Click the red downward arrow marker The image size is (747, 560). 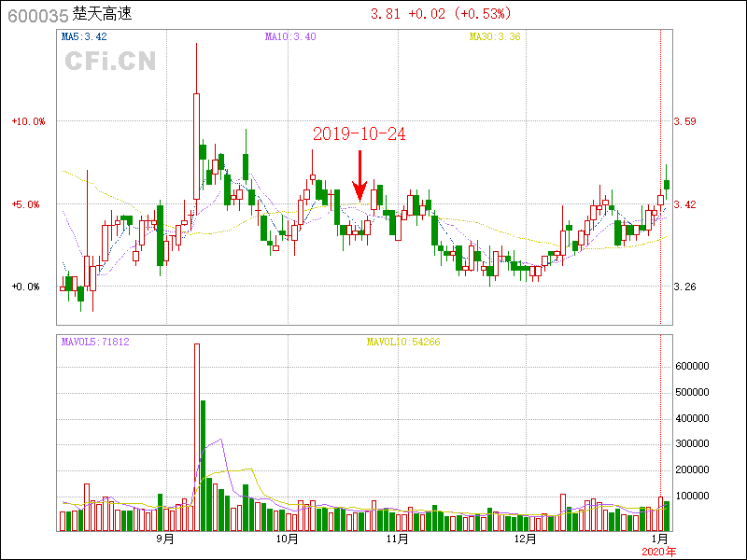click(359, 177)
